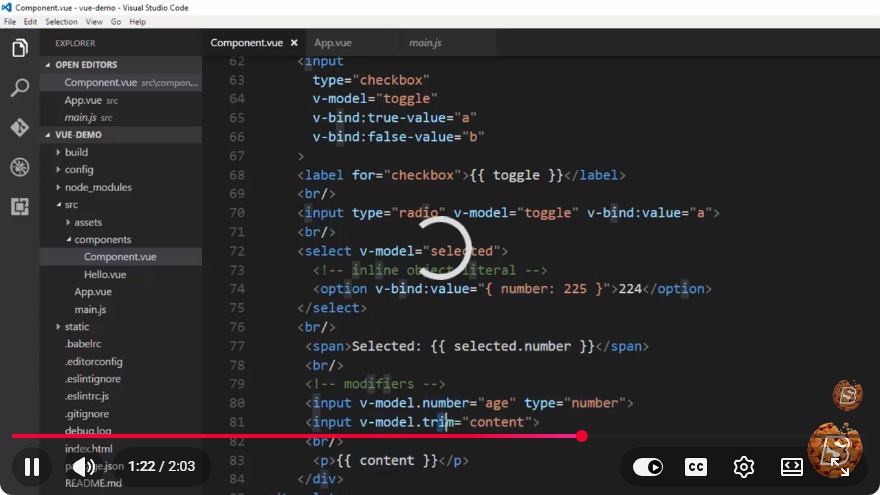880x495 pixels.
Task: Open the Selection menu
Action: tap(61, 22)
